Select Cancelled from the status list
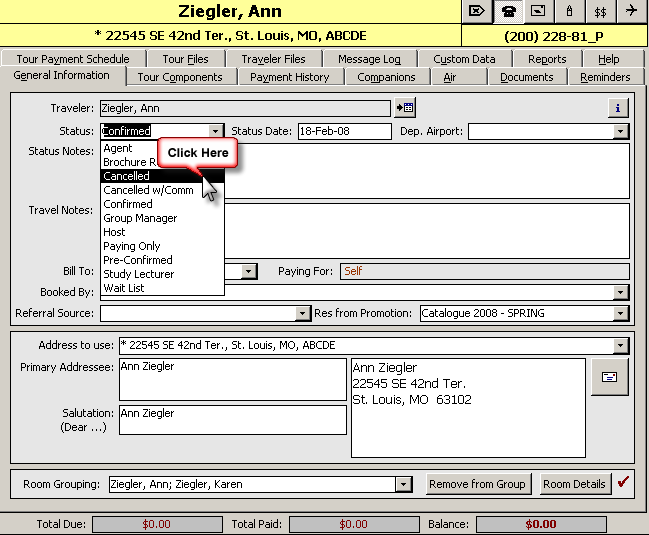The height and width of the screenshot is (535, 649). click(x=127, y=176)
